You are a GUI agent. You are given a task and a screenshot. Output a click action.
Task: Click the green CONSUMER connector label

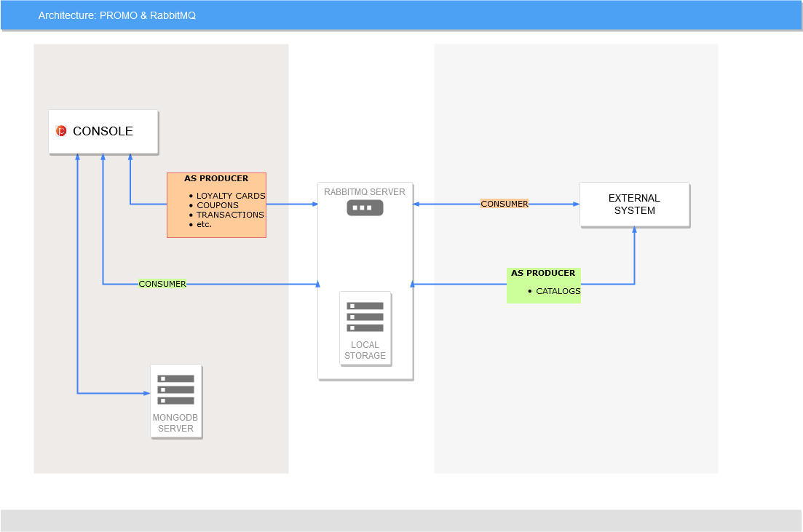tap(162, 284)
